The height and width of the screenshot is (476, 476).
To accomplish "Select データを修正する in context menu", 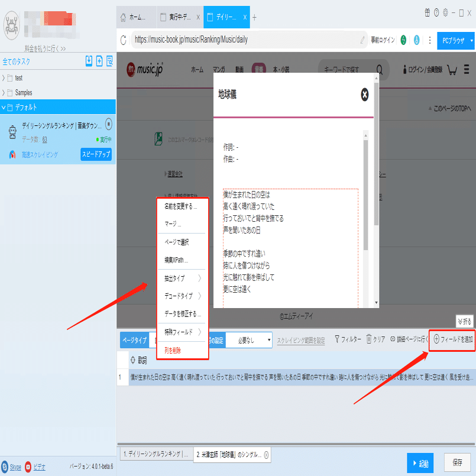I will coord(183,313).
